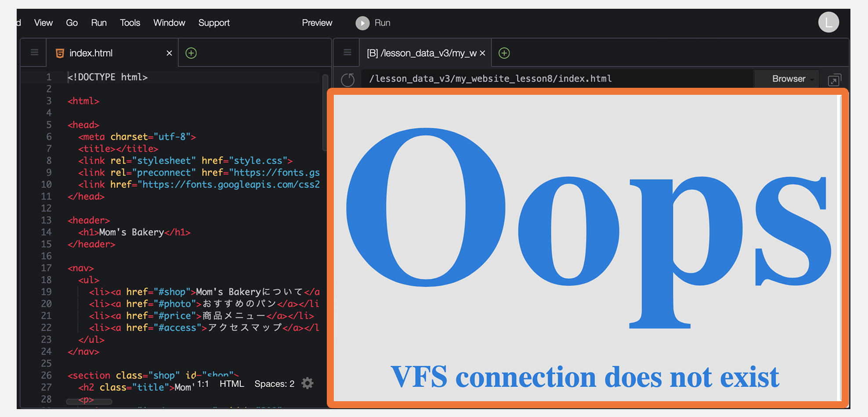Click the <title></title> line

pyautogui.click(x=118, y=149)
